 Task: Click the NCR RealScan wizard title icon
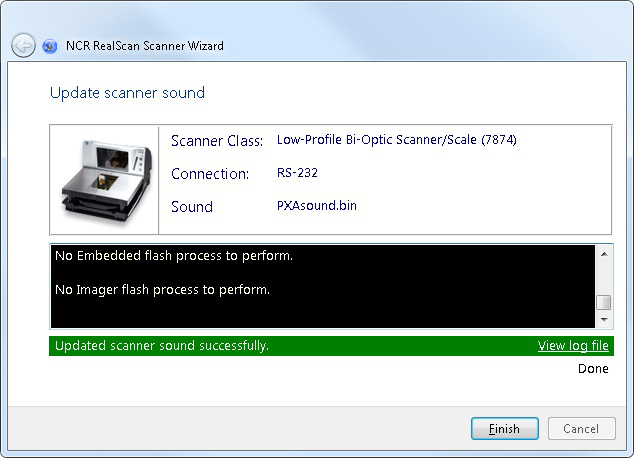(x=50, y=46)
